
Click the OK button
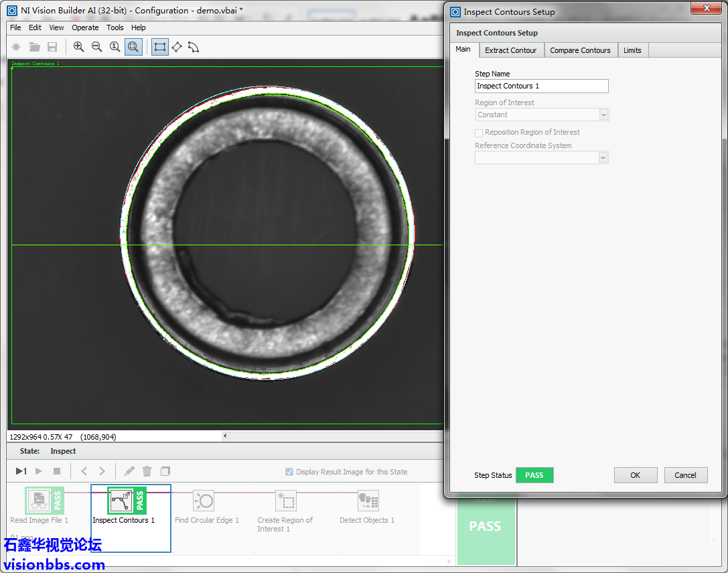(635, 475)
